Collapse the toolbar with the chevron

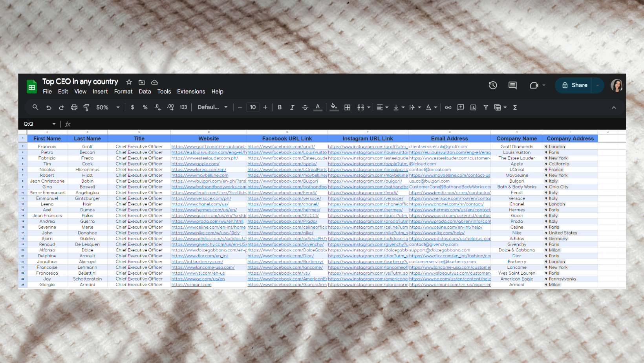pos(614,108)
